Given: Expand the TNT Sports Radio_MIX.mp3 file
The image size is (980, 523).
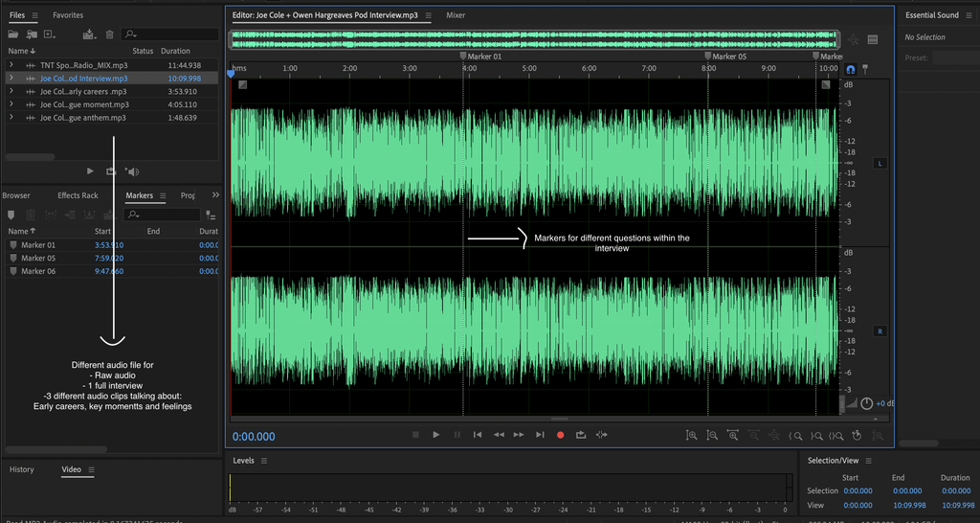Looking at the screenshot, I should point(11,65).
